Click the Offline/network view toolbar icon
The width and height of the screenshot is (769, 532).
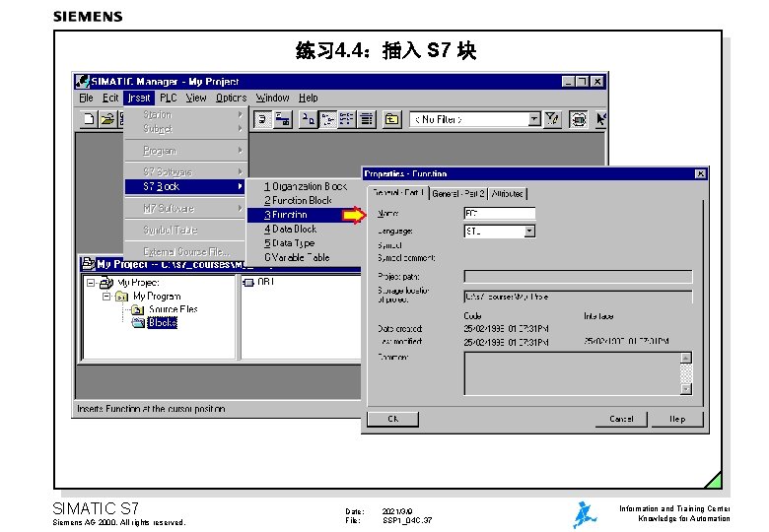coord(283,119)
